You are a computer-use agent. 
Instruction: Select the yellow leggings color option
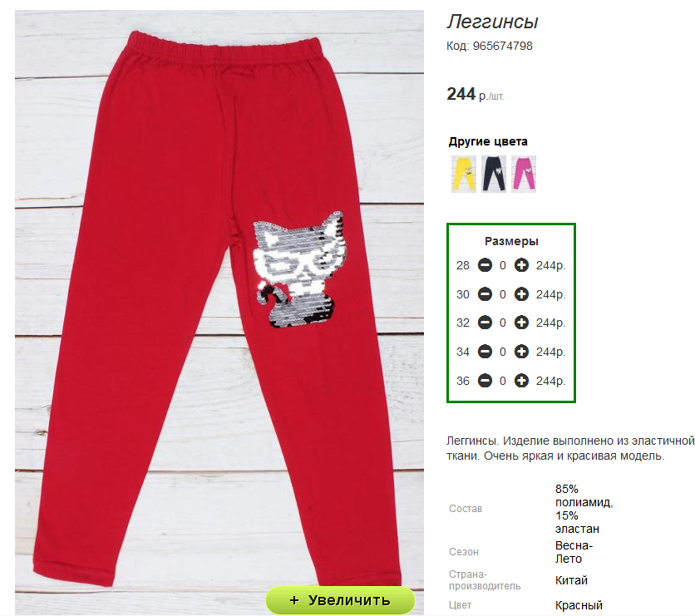pyautogui.click(x=464, y=174)
